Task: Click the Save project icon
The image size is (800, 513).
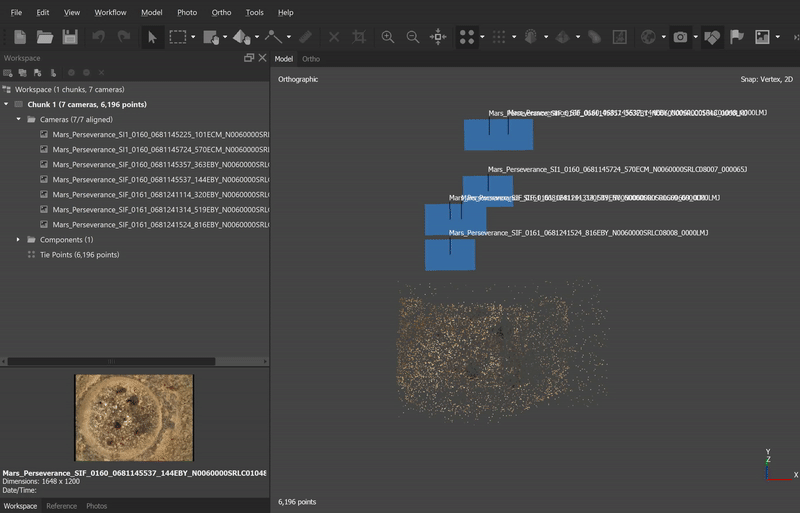Action: tap(70, 37)
